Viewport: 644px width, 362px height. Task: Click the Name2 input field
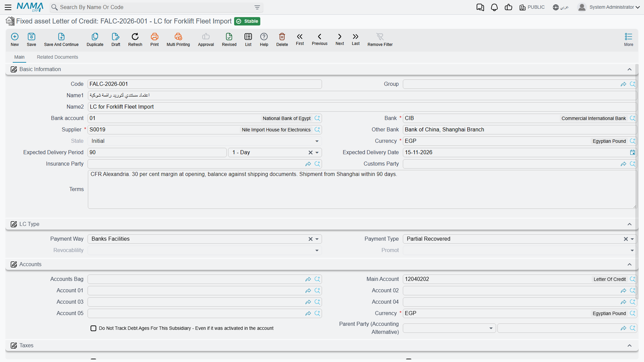tap(362, 107)
